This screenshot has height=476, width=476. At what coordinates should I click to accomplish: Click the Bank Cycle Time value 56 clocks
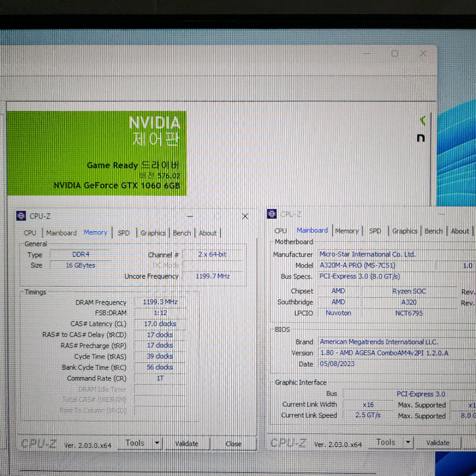(160, 367)
